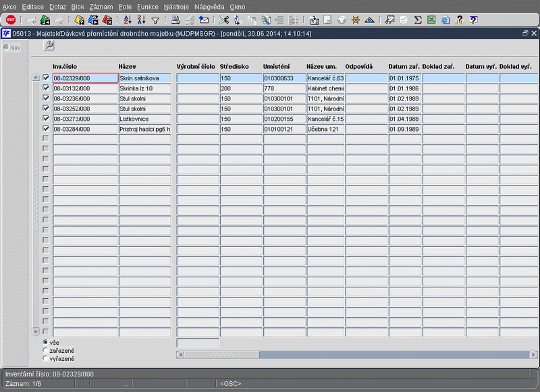Uncheck the row 08-03252/000 checkbox

pos(46,108)
